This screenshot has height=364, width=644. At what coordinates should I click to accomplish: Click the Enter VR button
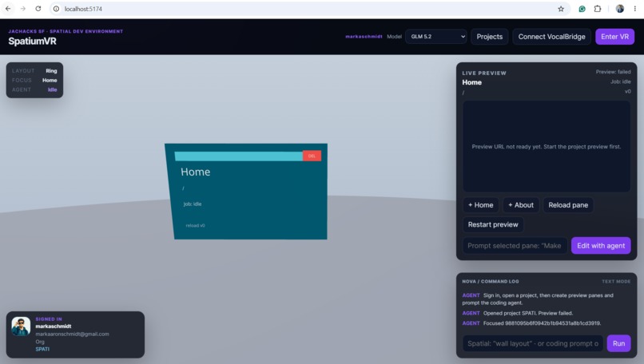pyautogui.click(x=615, y=37)
